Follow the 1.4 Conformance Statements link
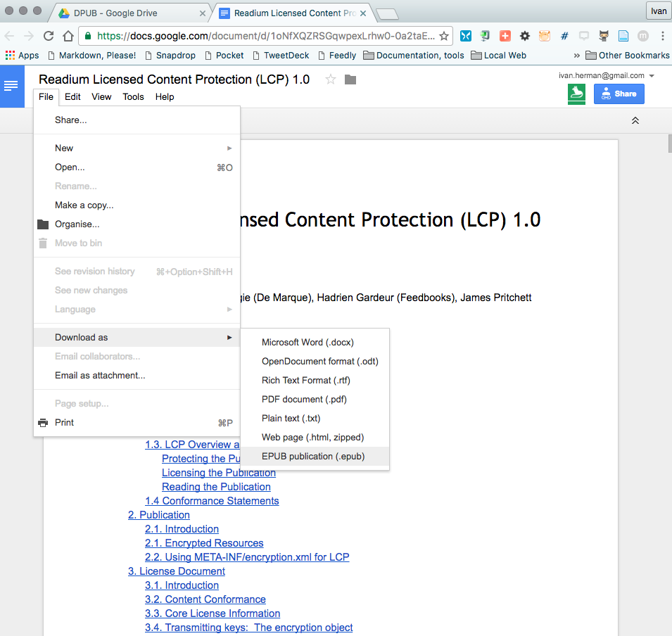 click(x=212, y=501)
